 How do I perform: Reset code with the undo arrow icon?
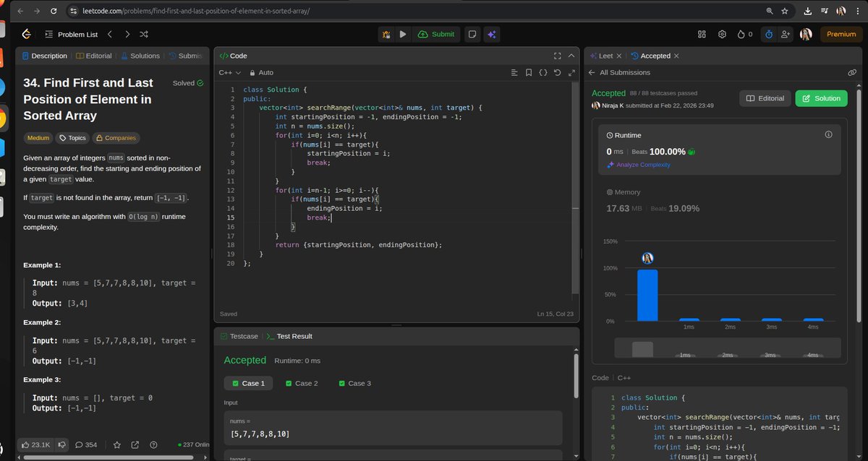(557, 72)
